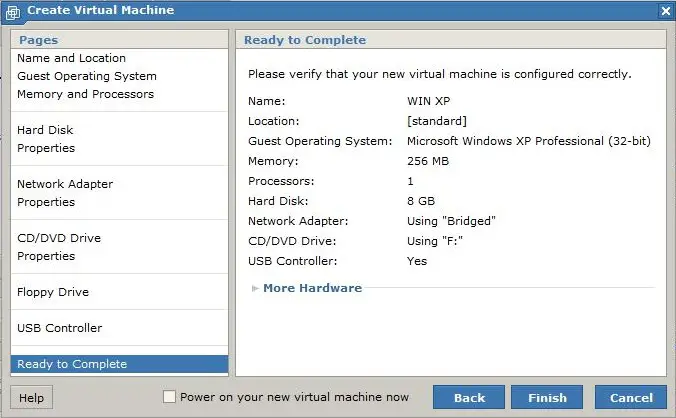Close the Create Virtual Machine dialog

[x=665, y=11]
